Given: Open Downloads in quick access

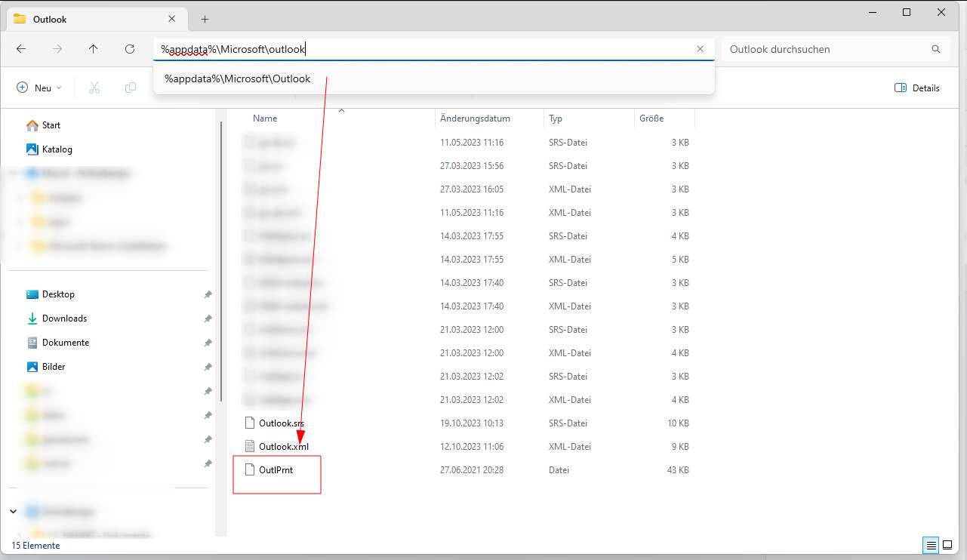Looking at the screenshot, I should pos(57,318).
